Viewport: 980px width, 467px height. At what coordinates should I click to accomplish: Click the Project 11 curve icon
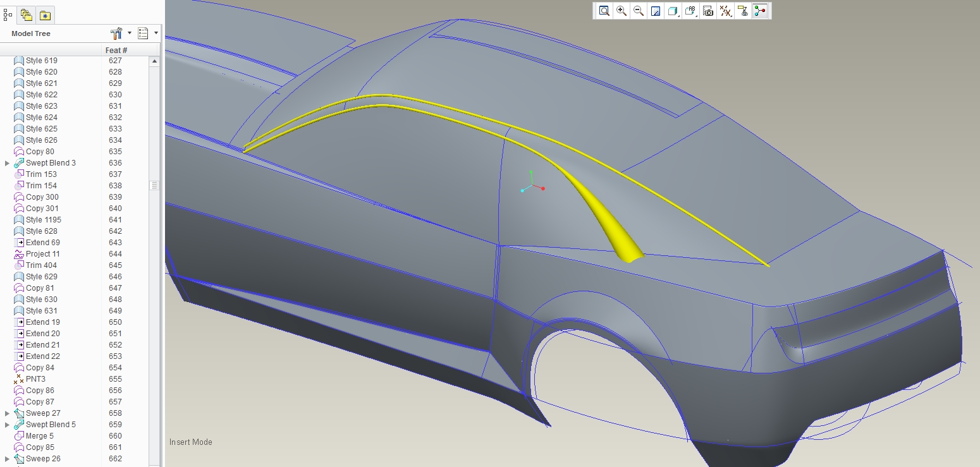(19, 254)
